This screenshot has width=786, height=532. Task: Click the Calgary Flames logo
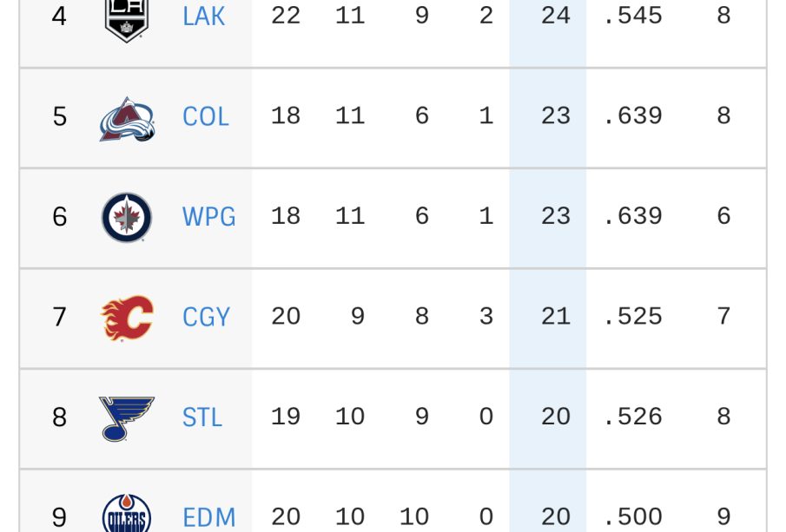coord(127,318)
